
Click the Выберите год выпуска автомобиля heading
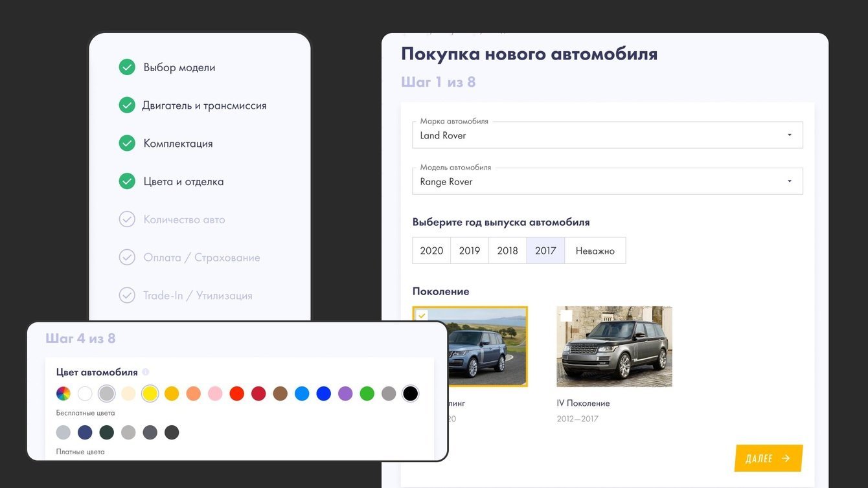(x=501, y=223)
